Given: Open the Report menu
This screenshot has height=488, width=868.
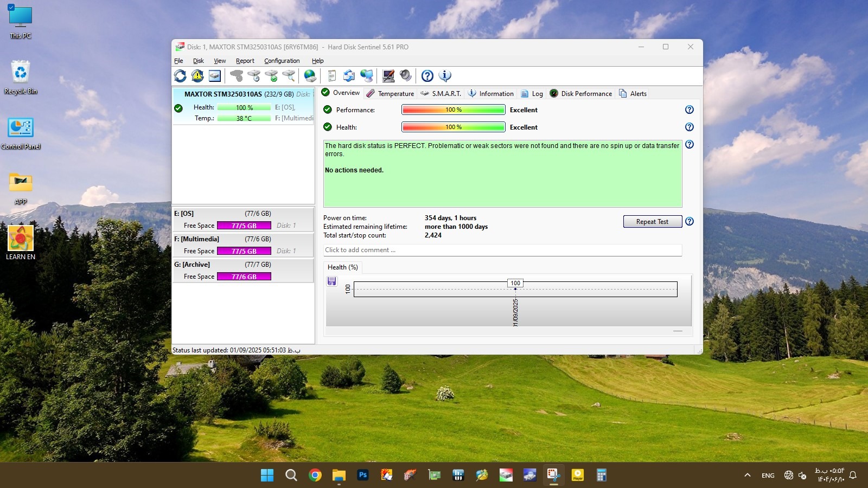Looking at the screenshot, I should click(x=245, y=61).
